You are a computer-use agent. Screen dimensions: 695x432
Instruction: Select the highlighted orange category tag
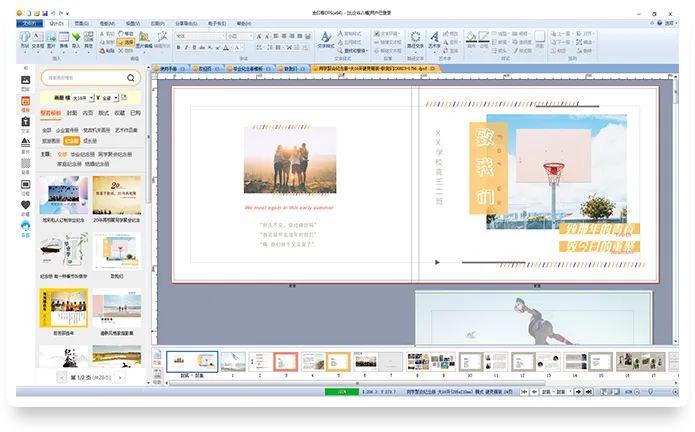[x=72, y=141]
